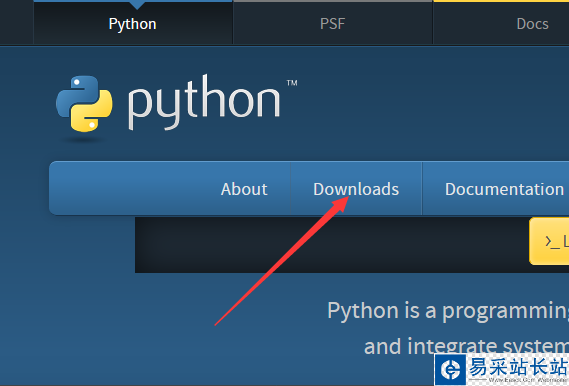Open the Documentation navigation menu
The image size is (569, 386).
[504, 189]
